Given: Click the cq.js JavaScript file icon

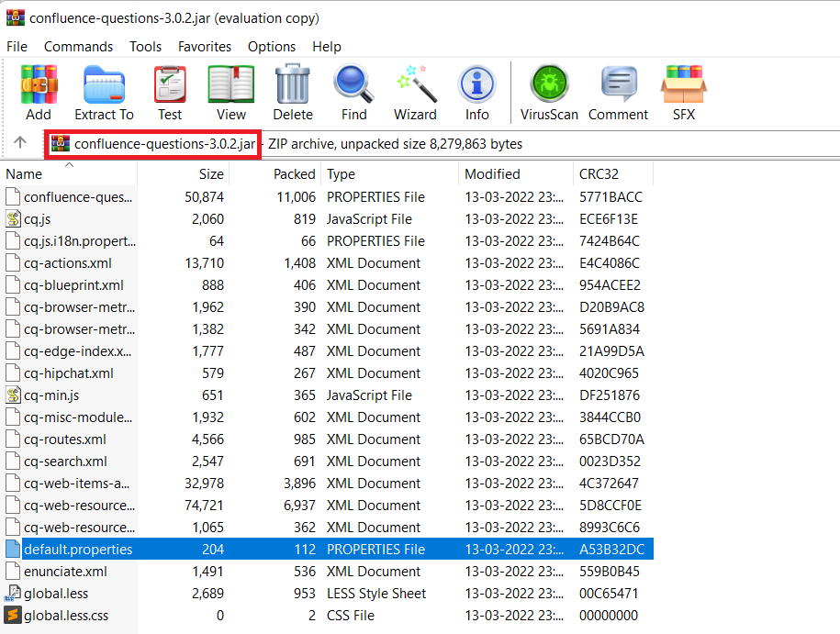Looking at the screenshot, I should click(13, 218).
